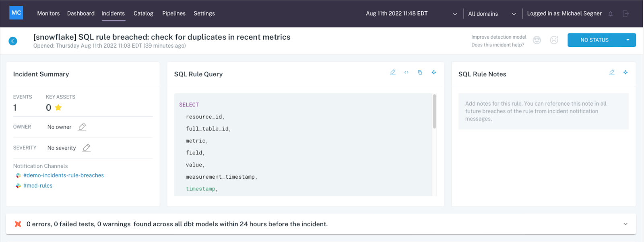This screenshot has height=242, width=644.
Task: Click full_table_id line in query
Action: [x=208, y=129]
